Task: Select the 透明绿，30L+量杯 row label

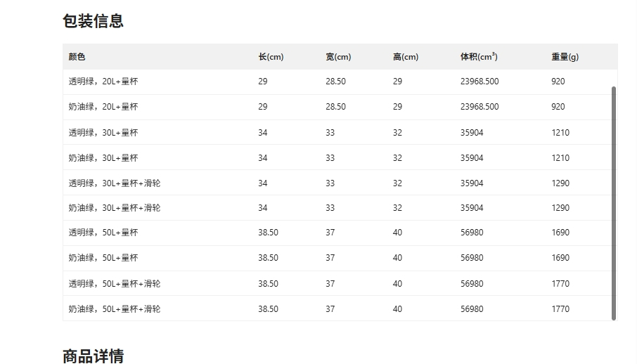Action: click(103, 133)
